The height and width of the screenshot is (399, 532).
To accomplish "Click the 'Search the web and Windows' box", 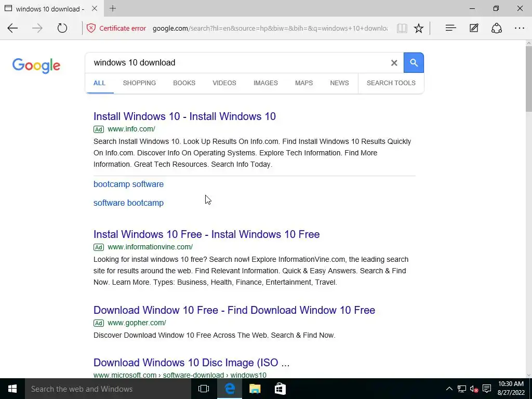I will coord(108,389).
